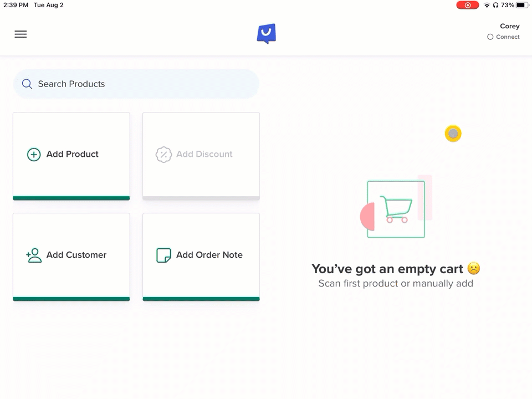The height and width of the screenshot is (399, 532).
Task: Toggle the Connect status circle
Action: [490, 37]
